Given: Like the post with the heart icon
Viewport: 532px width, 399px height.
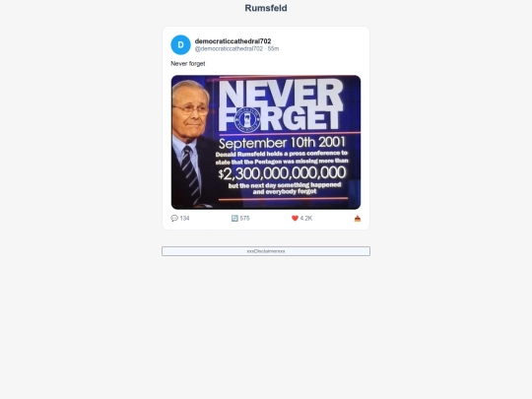Looking at the screenshot, I should 295,218.
